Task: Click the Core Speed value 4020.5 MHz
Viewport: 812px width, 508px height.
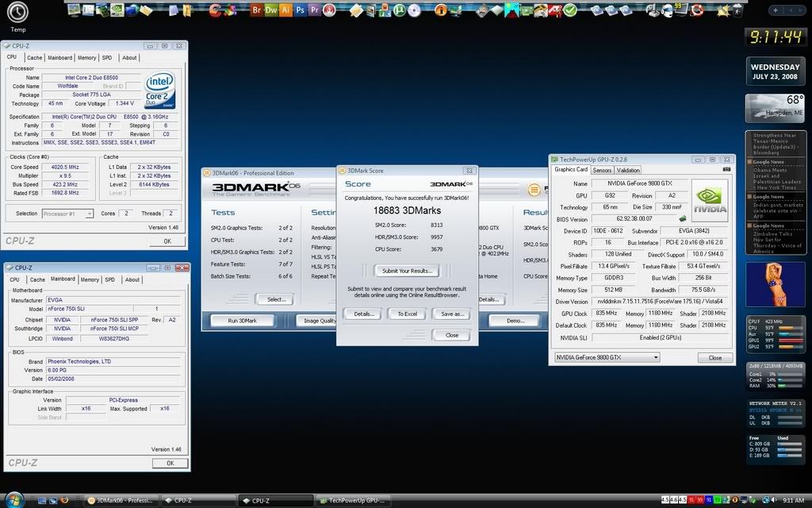Action: coord(65,167)
